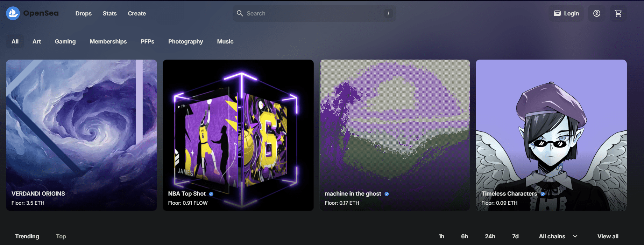This screenshot has width=644, height=245.
Task: Switch to the Top tab
Action: 61,236
